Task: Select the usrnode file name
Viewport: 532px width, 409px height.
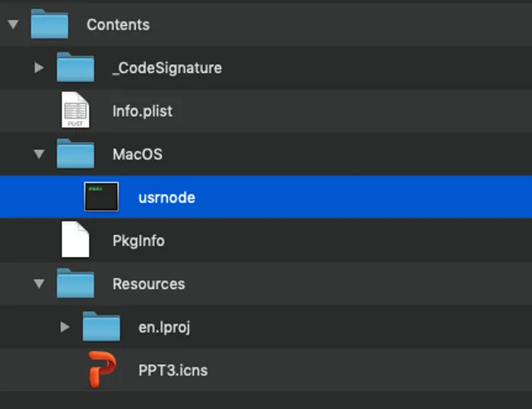Action: tap(166, 198)
